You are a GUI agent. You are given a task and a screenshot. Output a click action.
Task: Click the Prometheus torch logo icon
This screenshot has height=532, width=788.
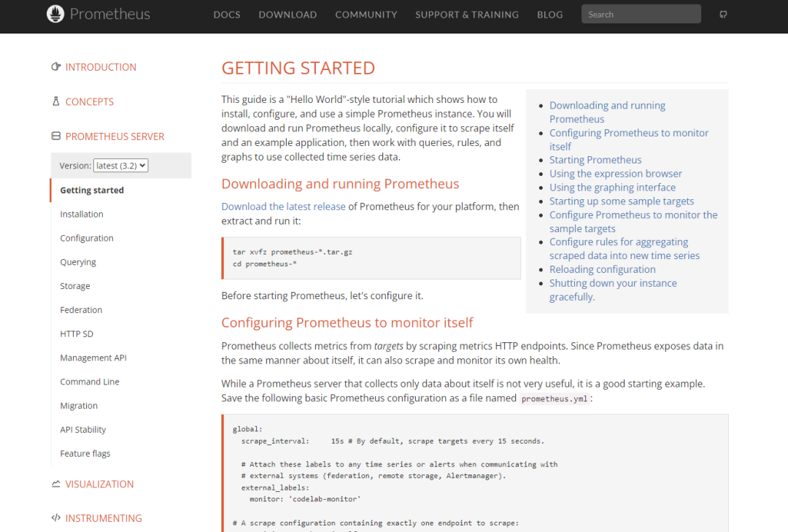55,14
